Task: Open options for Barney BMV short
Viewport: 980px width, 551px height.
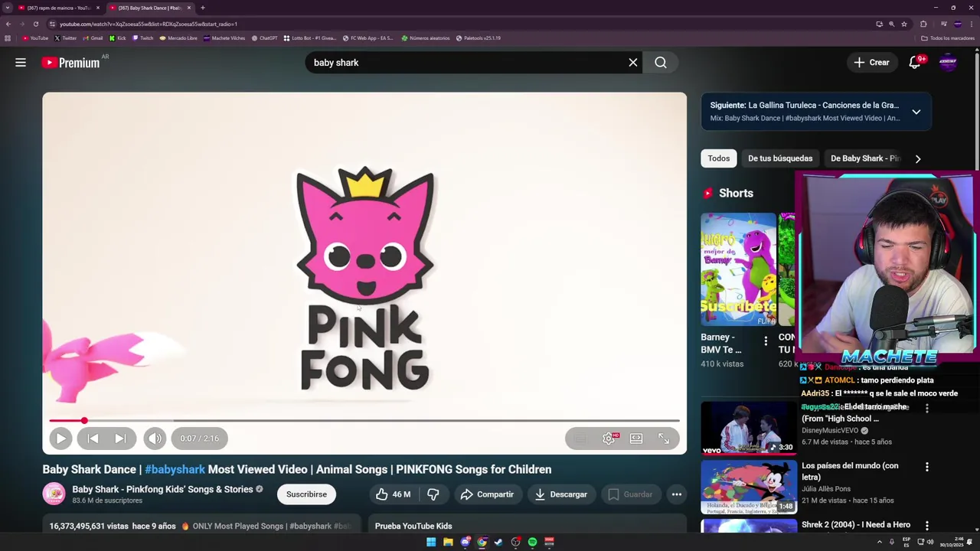Action: pyautogui.click(x=766, y=341)
